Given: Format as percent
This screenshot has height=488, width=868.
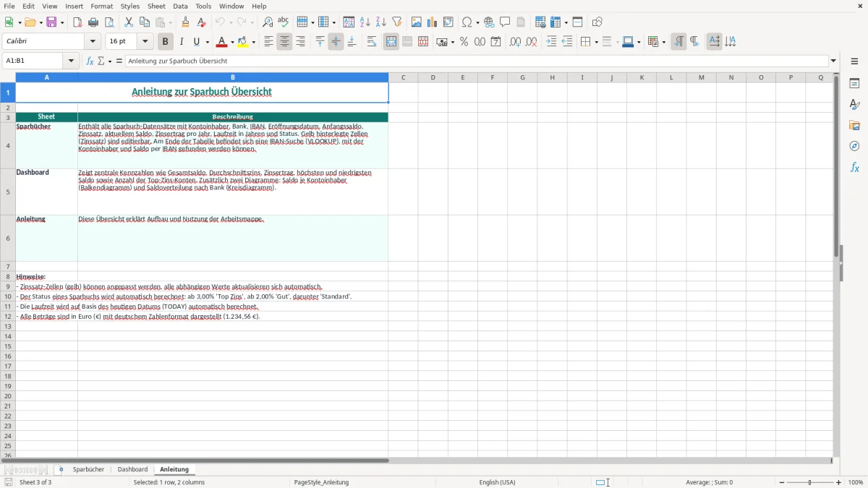Looking at the screenshot, I should point(464,42).
